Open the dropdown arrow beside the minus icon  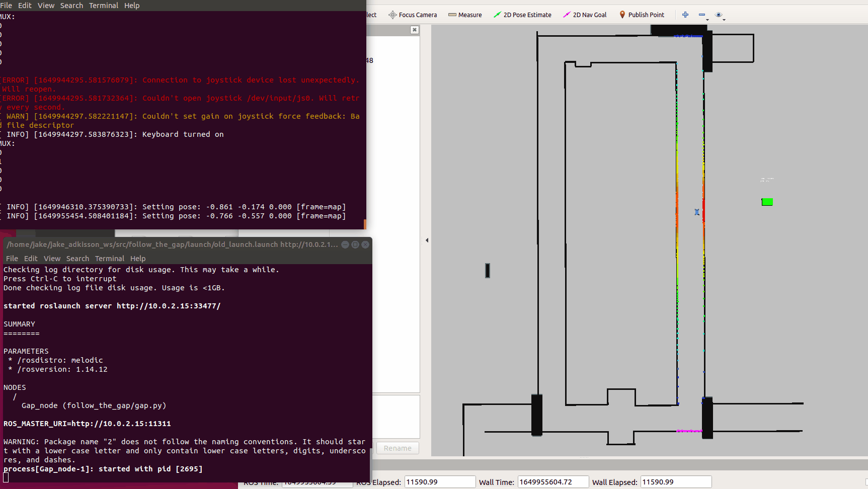coord(707,20)
